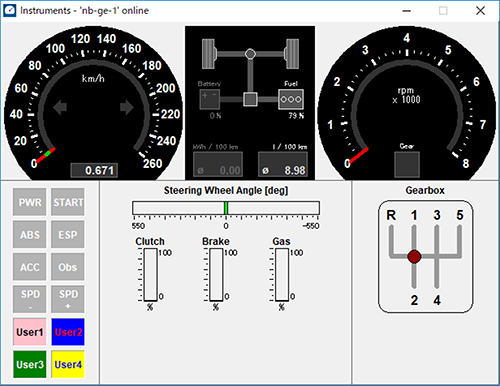Click the speed readout 0.671
Screen dimensions: 500x386
(94, 170)
